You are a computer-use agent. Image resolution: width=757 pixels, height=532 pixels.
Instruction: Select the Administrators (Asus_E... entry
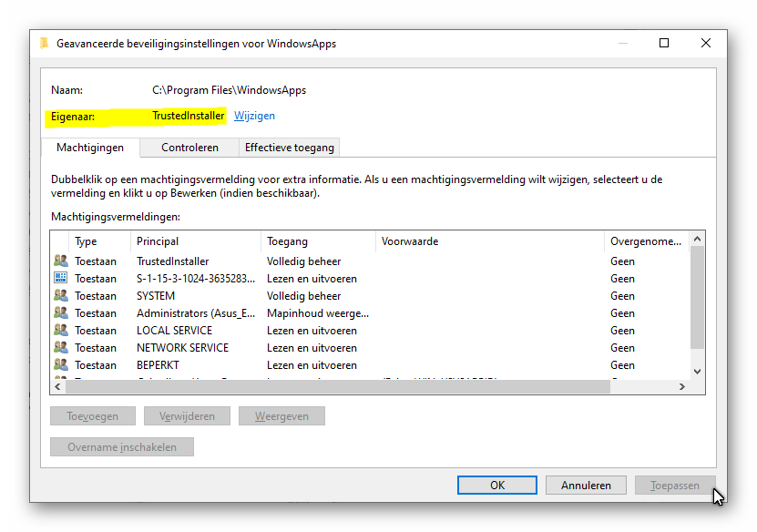pyautogui.click(x=196, y=313)
